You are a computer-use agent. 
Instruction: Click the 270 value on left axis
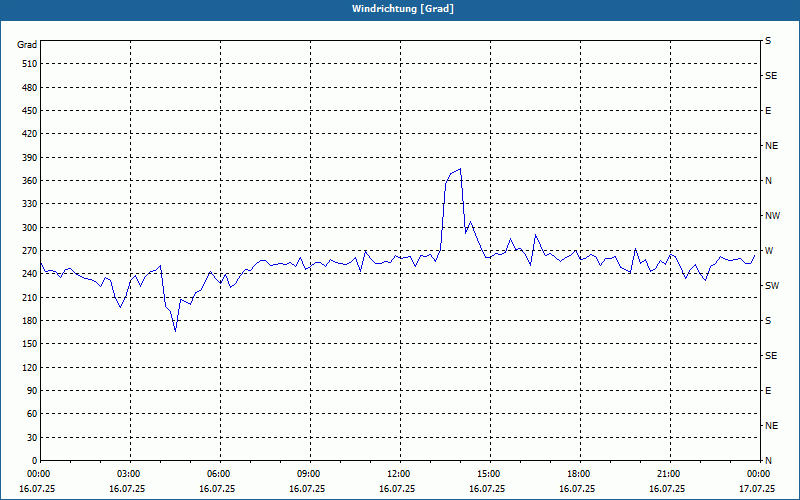pyautogui.click(x=28, y=251)
